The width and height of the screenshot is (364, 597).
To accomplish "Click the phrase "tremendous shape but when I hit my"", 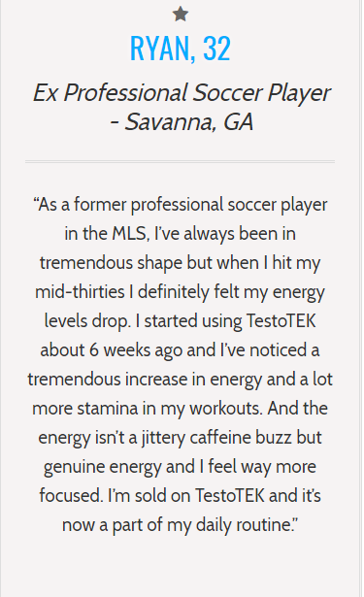I will click(x=181, y=263).
